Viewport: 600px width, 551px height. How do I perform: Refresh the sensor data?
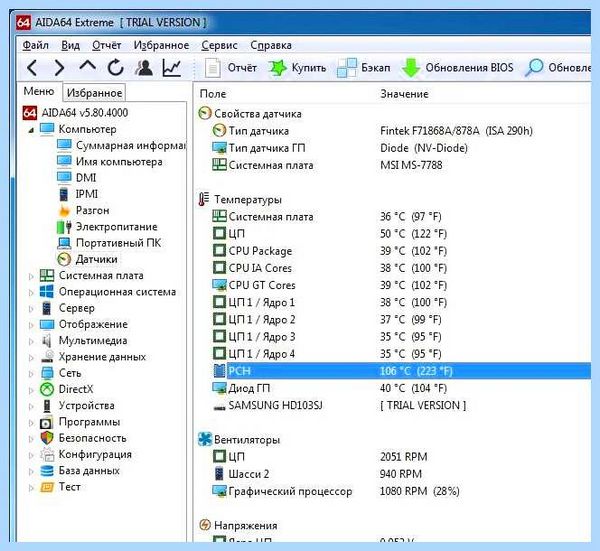click(x=115, y=68)
